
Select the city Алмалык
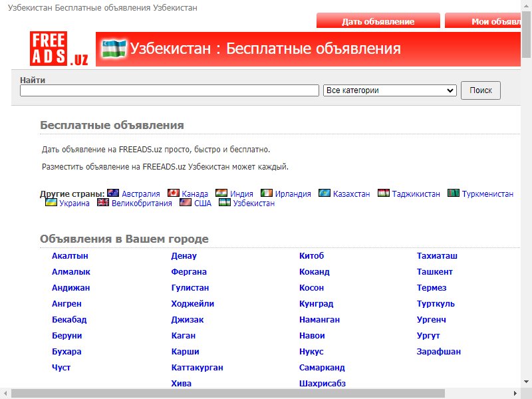click(71, 272)
